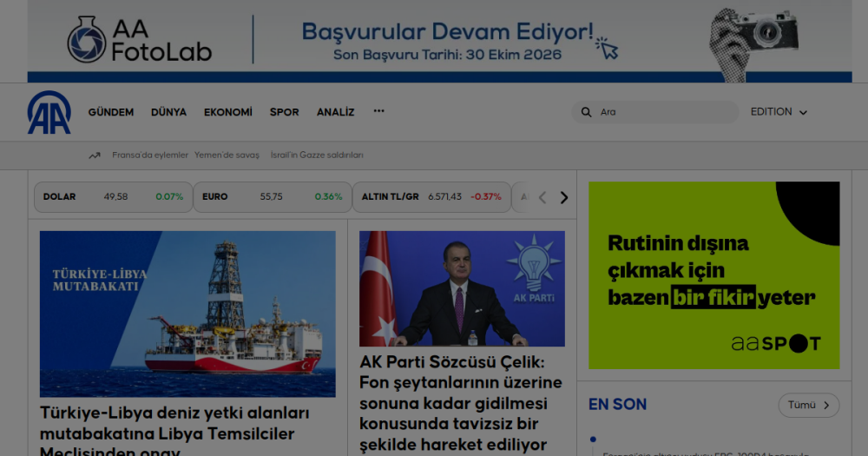Open the DÜNYA section

169,112
